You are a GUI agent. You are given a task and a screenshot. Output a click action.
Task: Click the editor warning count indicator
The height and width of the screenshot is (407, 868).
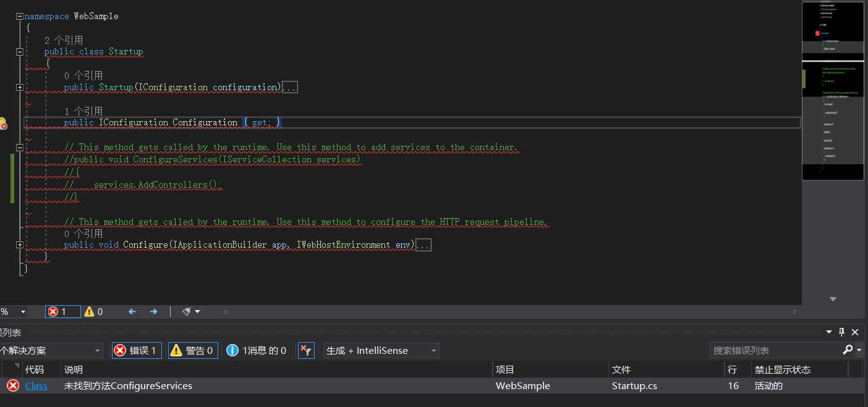tap(93, 312)
